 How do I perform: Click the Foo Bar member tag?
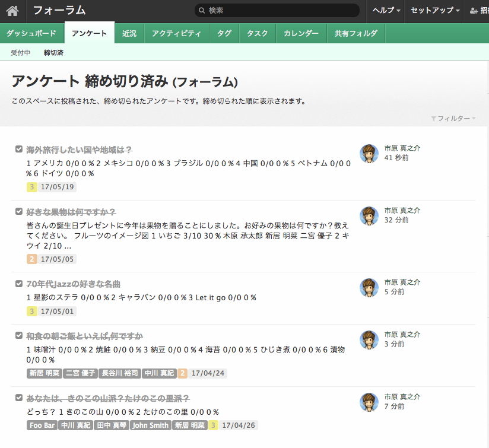coord(42,425)
